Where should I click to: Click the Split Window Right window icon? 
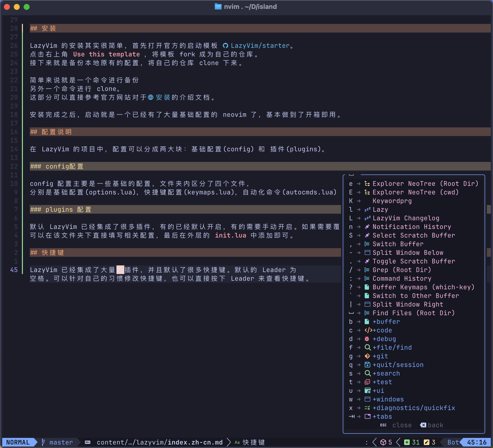(367, 304)
